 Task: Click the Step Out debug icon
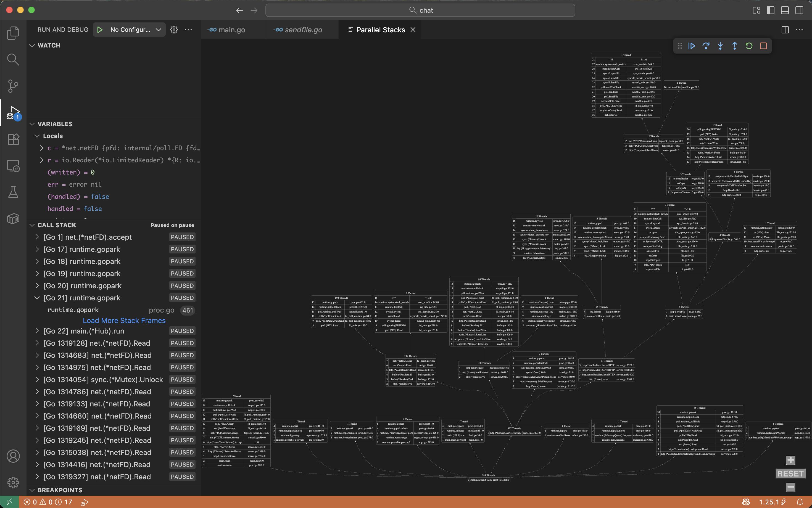click(x=734, y=46)
